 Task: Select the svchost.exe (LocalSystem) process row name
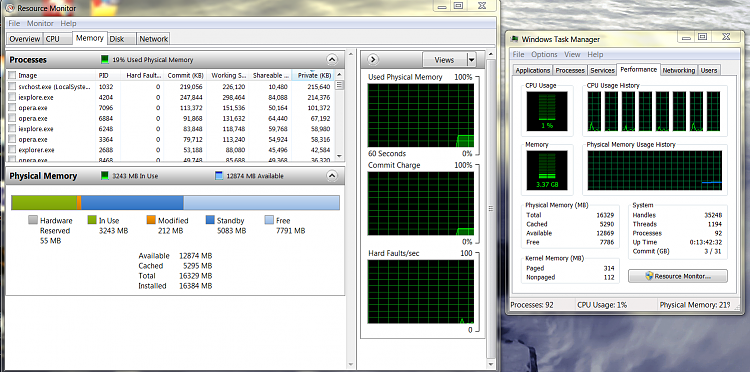pyautogui.click(x=54, y=87)
